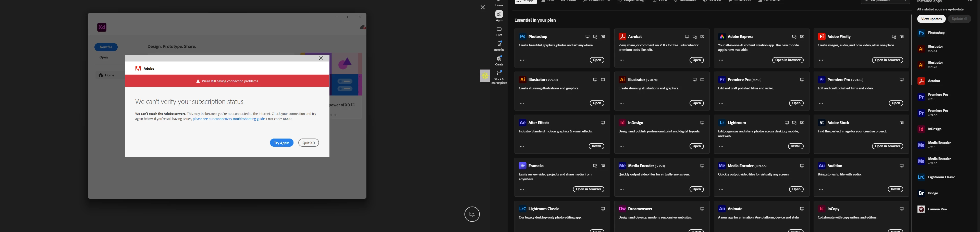Viewport: 980px width, 232px height.
Task: Click Open on Media Encoder v24.6.5 card
Action: pyautogui.click(x=796, y=189)
